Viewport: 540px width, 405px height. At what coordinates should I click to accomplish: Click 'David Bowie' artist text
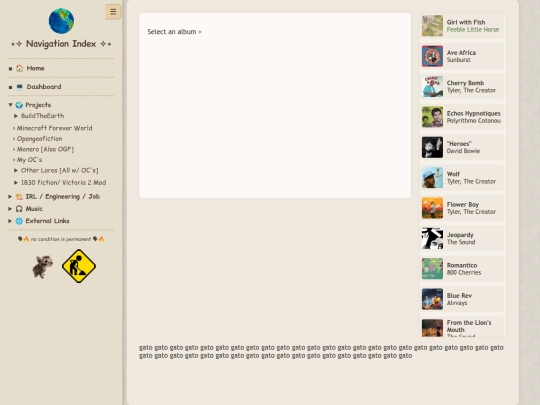[x=463, y=151]
